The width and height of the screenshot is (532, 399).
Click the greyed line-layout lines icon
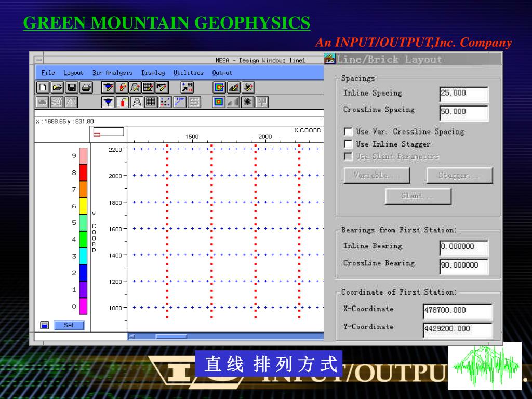(x=194, y=102)
